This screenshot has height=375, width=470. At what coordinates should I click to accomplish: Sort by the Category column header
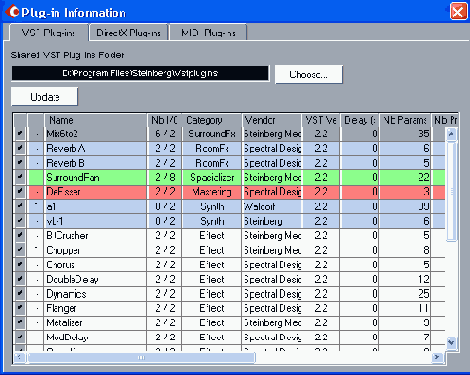(212, 120)
